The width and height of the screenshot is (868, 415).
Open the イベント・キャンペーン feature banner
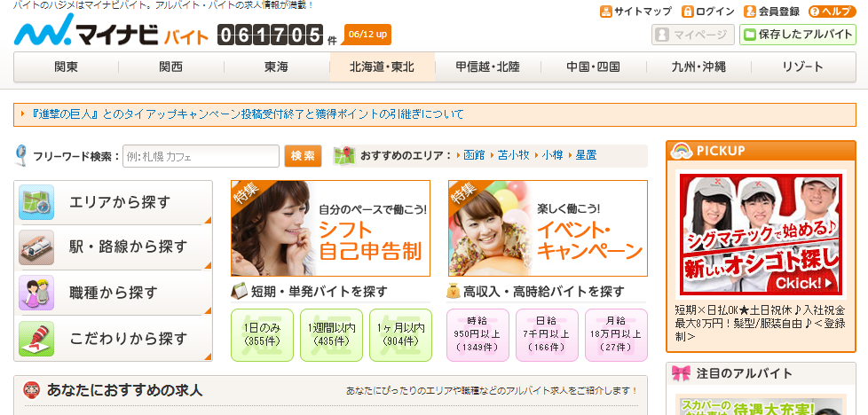[x=548, y=229]
